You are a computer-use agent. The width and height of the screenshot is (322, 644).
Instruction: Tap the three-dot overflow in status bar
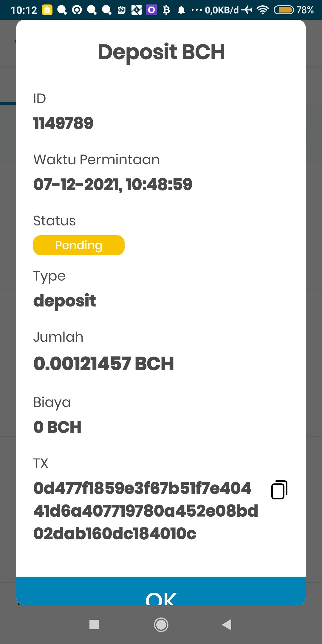coord(196,10)
